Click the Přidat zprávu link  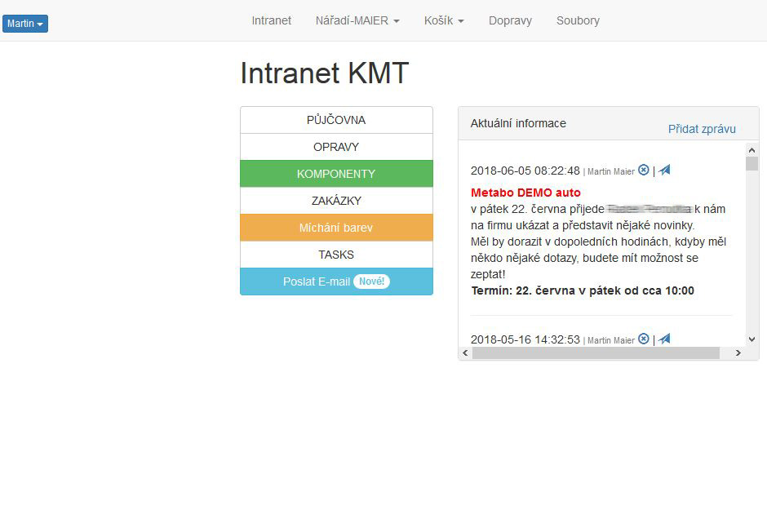click(702, 129)
